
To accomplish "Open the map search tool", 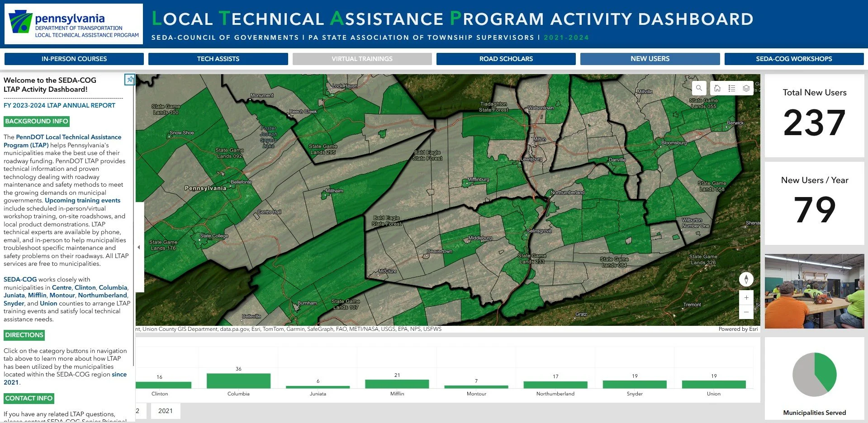I will [699, 88].
